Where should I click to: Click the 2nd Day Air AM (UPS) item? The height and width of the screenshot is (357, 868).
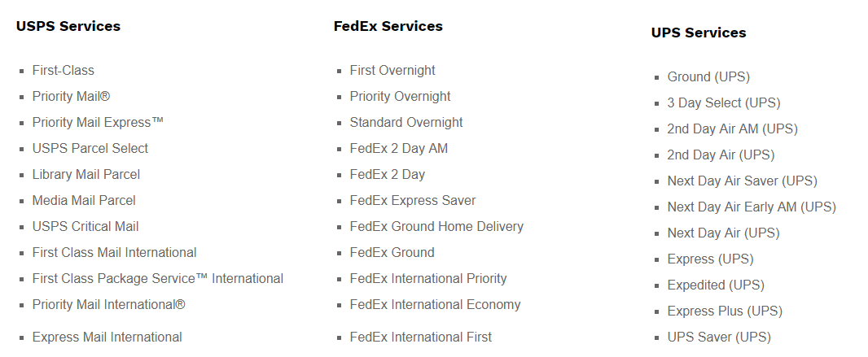pyautogui.click(x=732, y=129)
